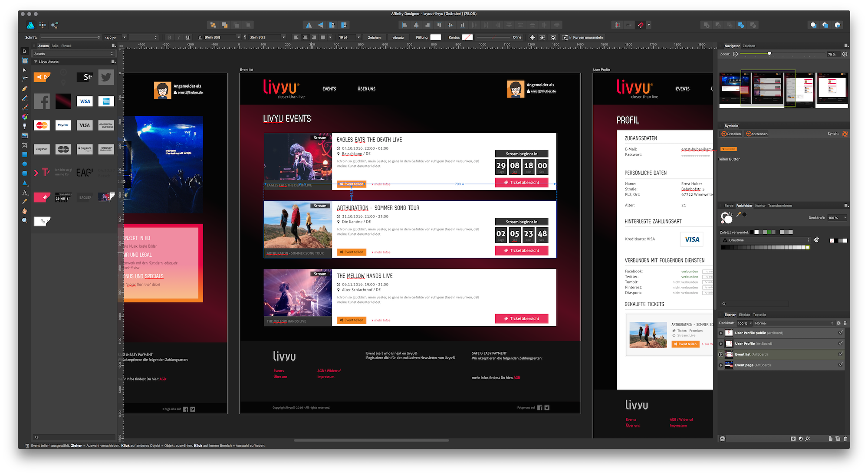Image resolution: width=868 pixels, height=475 pixels.
Task: Toggle snapping with the magnet icon
Action: point(641,25)
